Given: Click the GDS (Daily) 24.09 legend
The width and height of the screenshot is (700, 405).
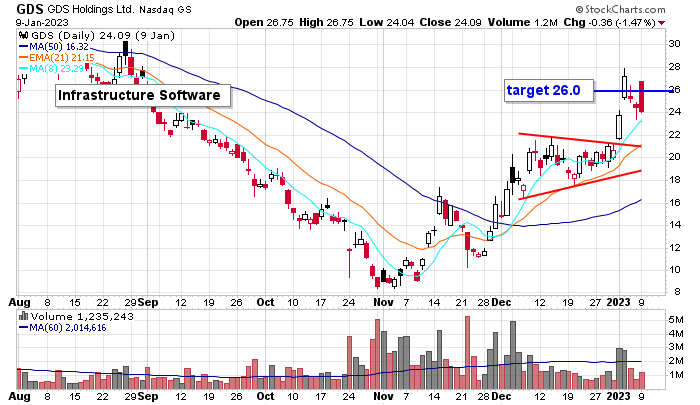Looking at the screenshot, I should 103,35.
